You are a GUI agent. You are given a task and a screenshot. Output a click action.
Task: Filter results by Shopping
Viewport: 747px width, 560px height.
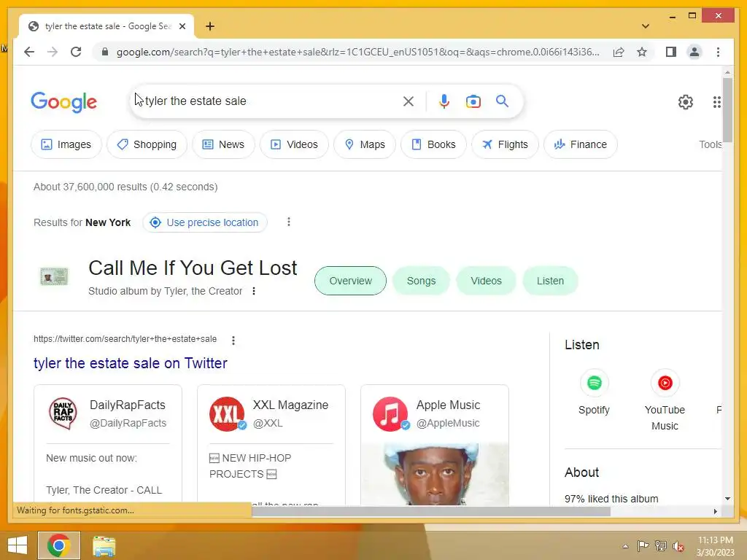pos(147,144)
